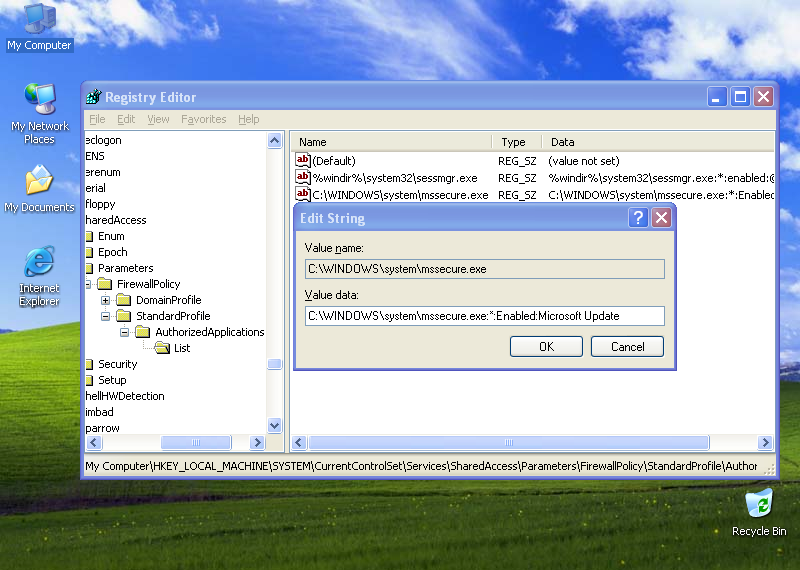Select the imbad key in tree

point(99,412)
